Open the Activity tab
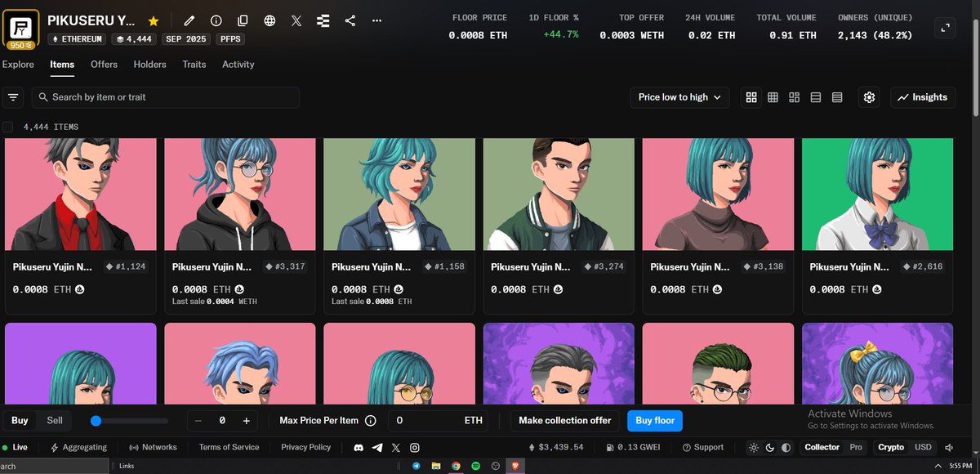980x474 pixels. coord(238,65)
